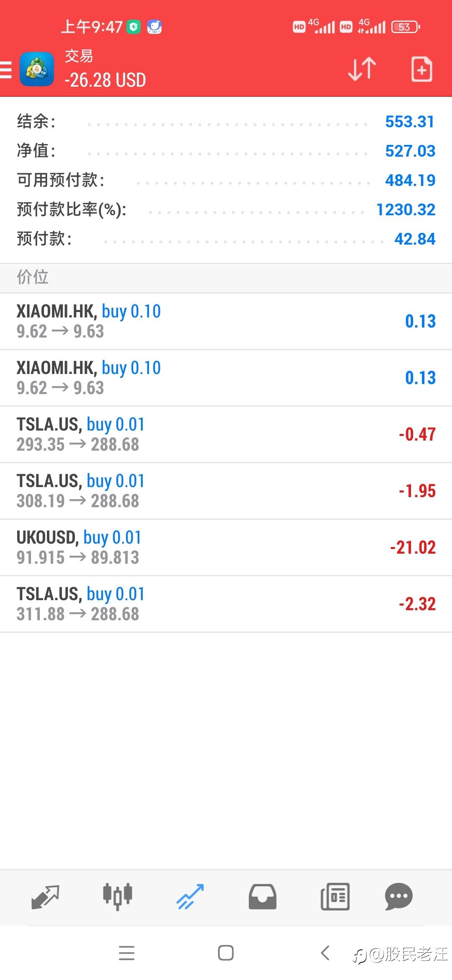Open the History tab with inbox icon
This screenshot has height=980, width=452.
[x=262, y=897]
